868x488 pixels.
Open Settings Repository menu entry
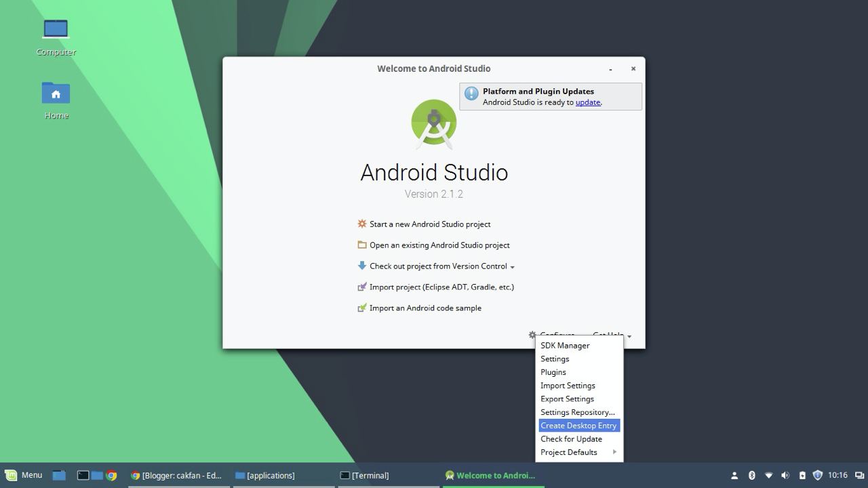pyautogui.click(x=579, y=412)
